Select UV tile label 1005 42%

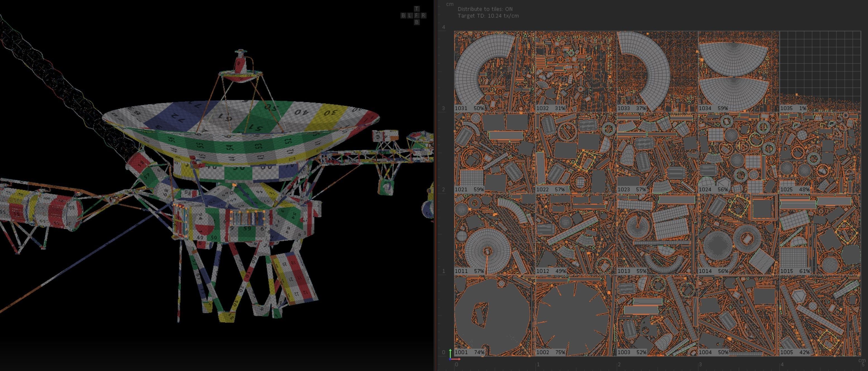795,352
